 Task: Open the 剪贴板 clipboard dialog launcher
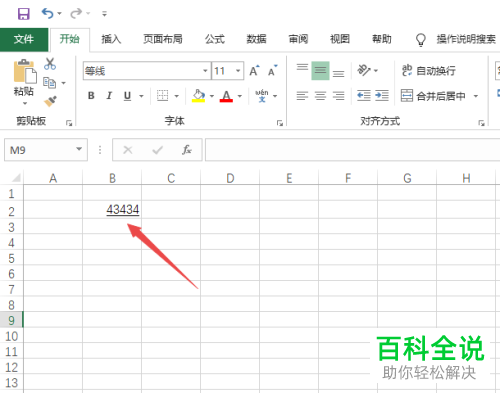[x=69, y=123]
